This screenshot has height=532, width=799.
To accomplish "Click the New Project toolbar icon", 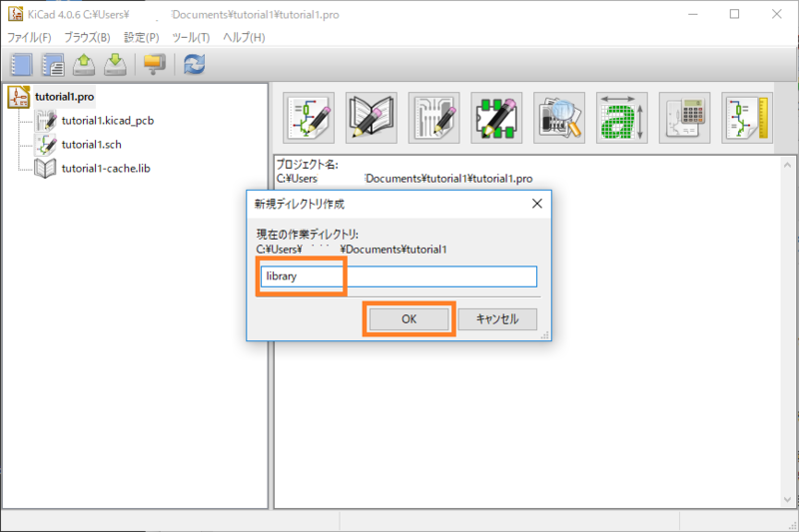I will coord(21,65).
